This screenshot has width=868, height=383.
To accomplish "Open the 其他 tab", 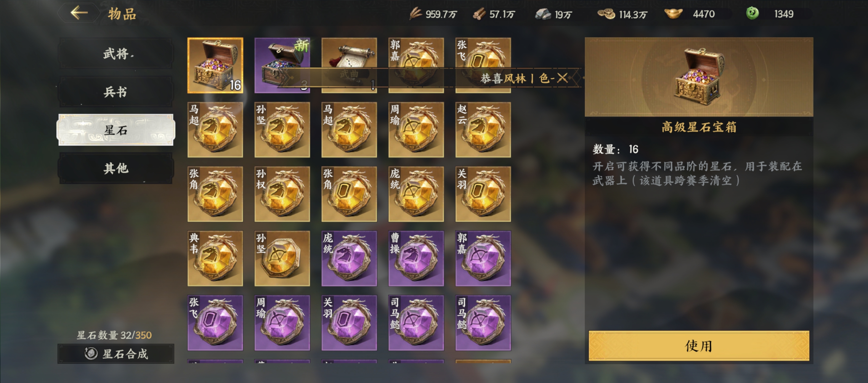I will 116,168.
